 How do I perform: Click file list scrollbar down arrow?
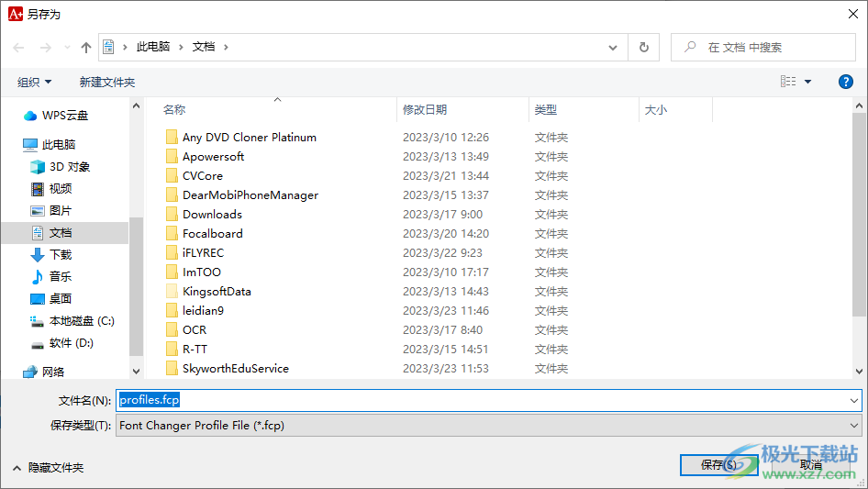(859, 372)
